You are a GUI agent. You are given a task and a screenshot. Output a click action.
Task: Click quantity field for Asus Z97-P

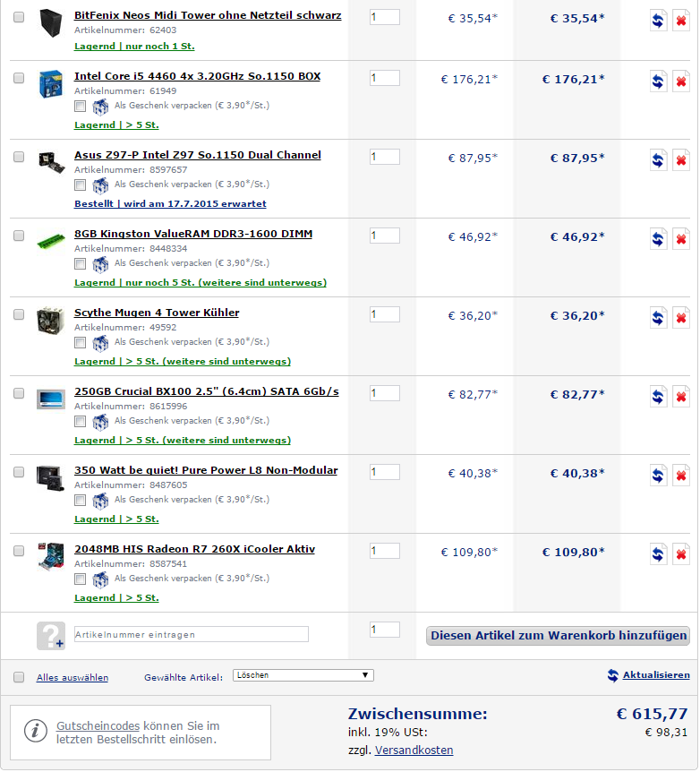pyautogui.click(x=385, y=157)
